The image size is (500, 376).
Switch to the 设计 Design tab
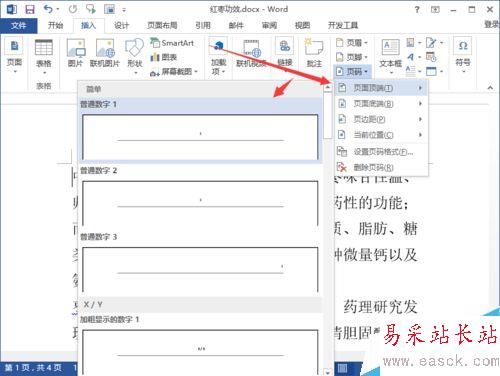tap(121, 25)
